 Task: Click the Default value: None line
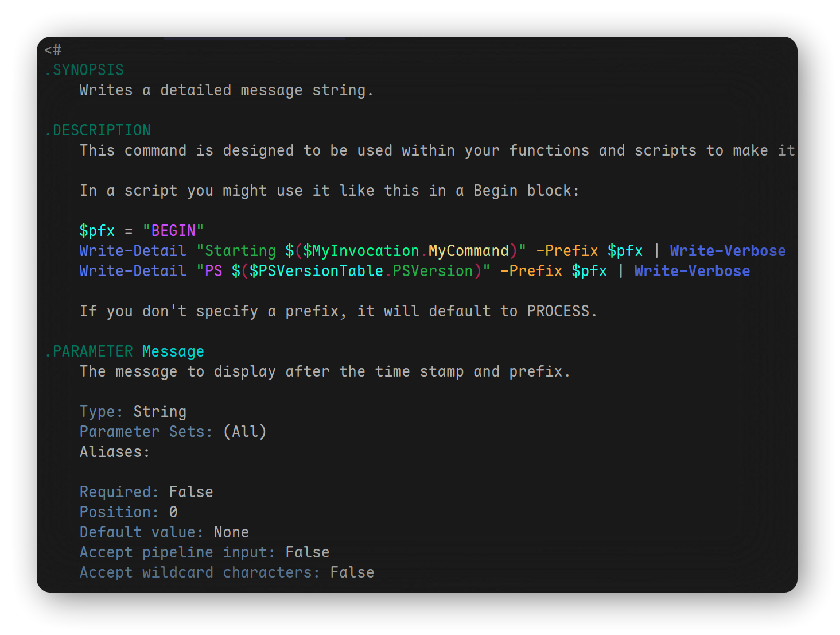[164, 532]
